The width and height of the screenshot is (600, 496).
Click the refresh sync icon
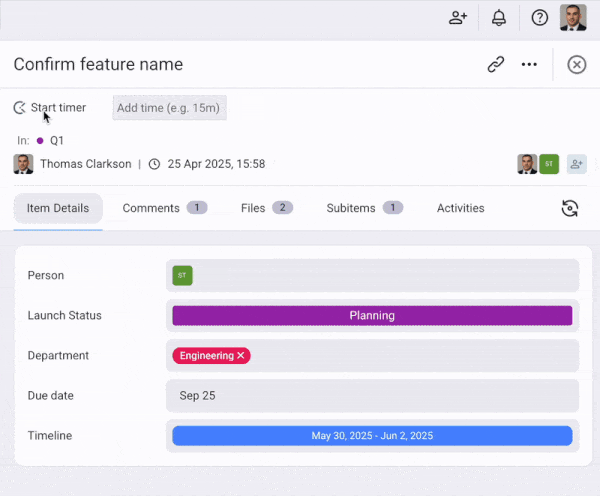pyautogui.click(x=570, y=208)
